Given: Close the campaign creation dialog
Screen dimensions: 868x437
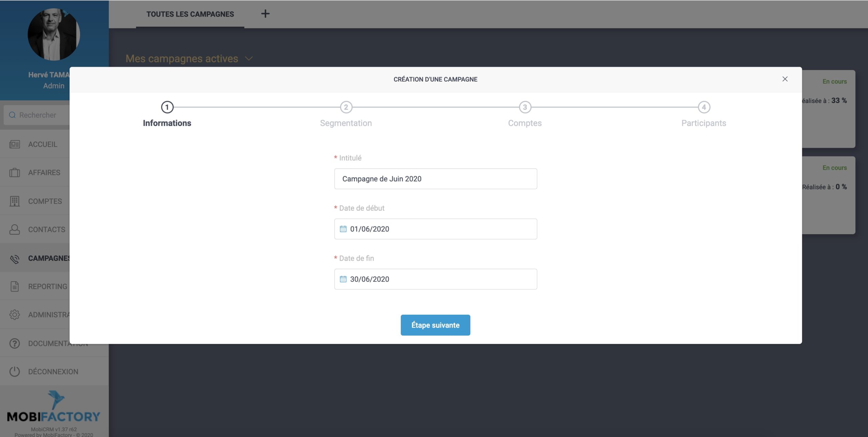Looking at the screenshot, I should click(785, 79).
